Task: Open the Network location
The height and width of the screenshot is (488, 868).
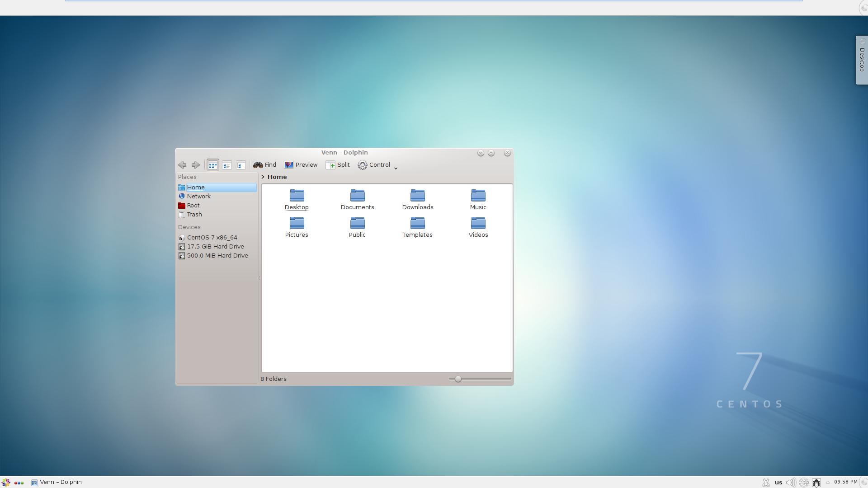Action: coord(198,196)
